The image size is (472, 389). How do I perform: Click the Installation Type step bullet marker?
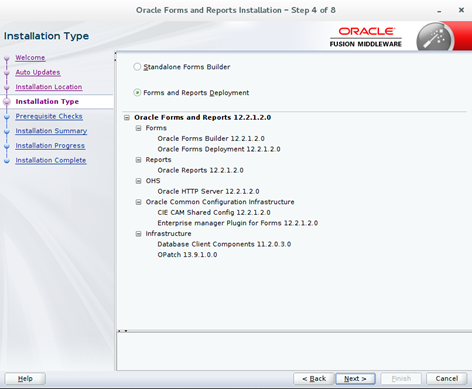7,102
